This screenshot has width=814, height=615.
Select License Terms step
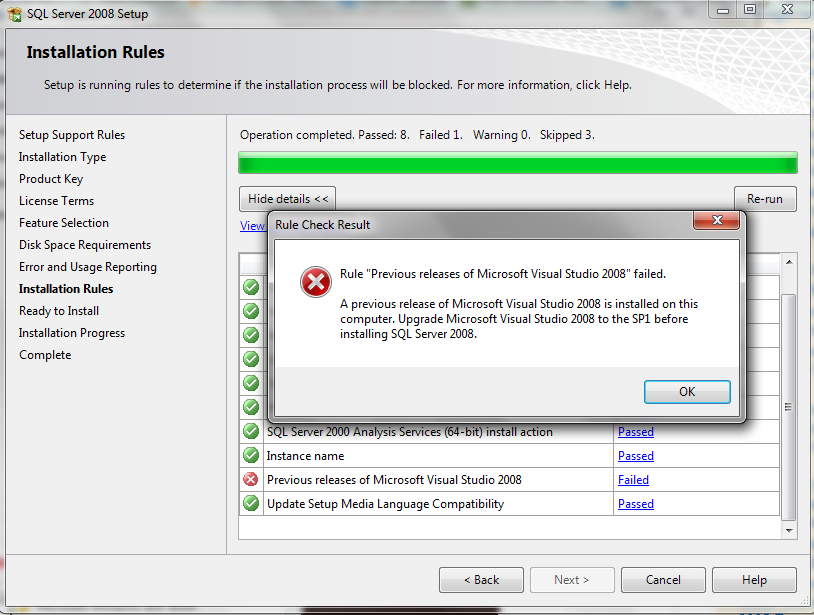point(56,201)
